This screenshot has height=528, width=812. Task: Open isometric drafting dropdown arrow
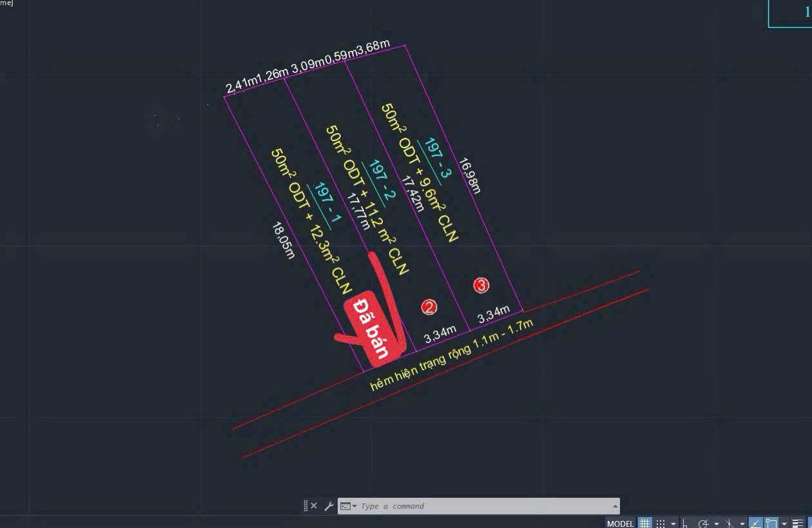point(742,523)
